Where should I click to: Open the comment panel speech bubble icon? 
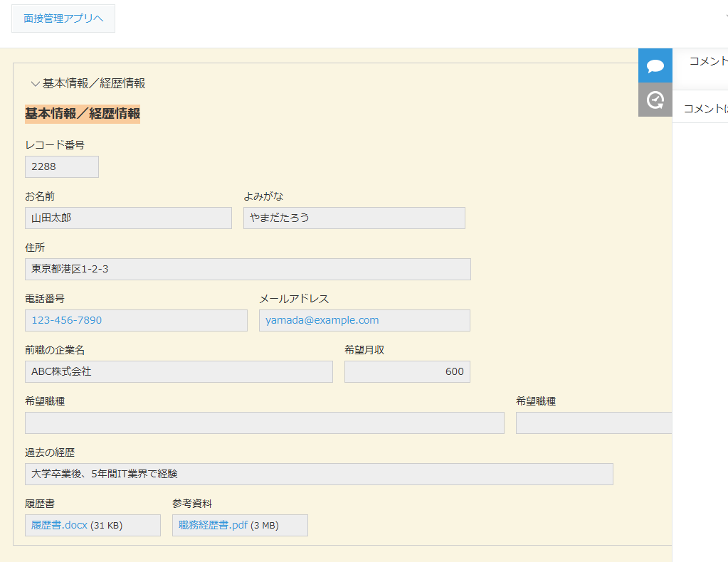654,65
